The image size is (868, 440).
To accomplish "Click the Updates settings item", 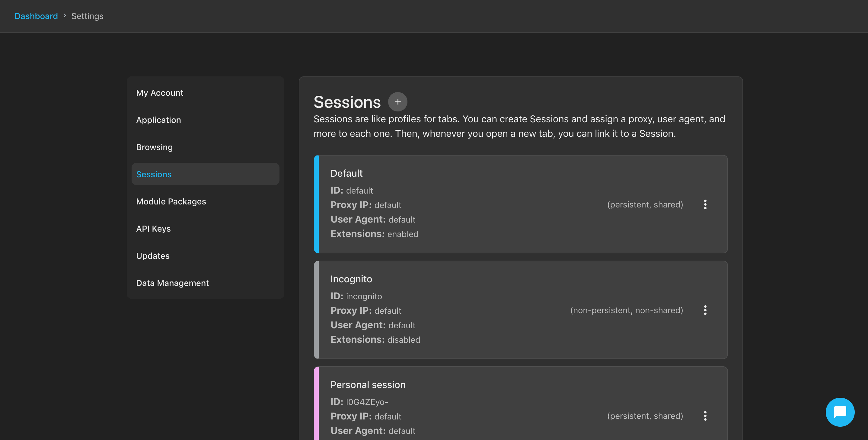I will [152, 256].
